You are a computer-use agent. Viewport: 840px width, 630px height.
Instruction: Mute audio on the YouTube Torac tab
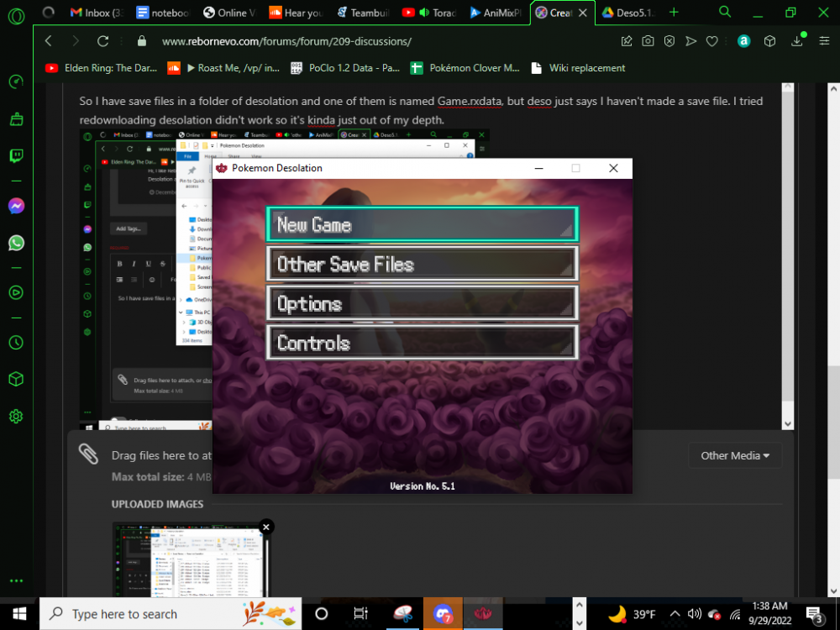point(424,13)
